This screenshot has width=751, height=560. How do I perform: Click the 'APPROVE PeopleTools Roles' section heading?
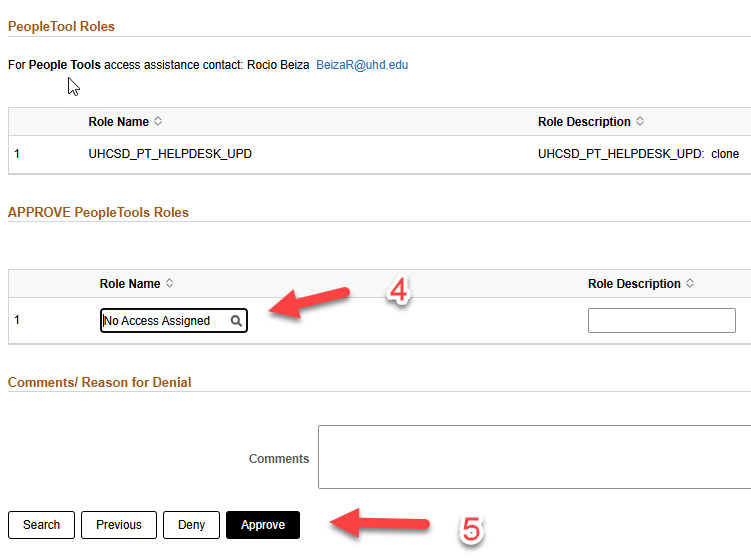coord(98,212)
